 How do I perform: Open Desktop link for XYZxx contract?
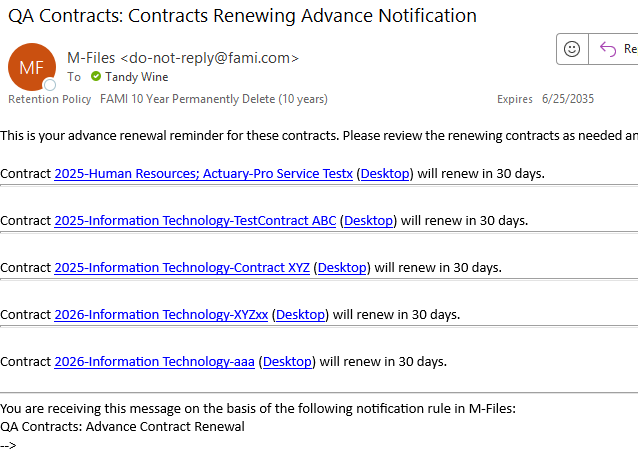pos(300,315)
